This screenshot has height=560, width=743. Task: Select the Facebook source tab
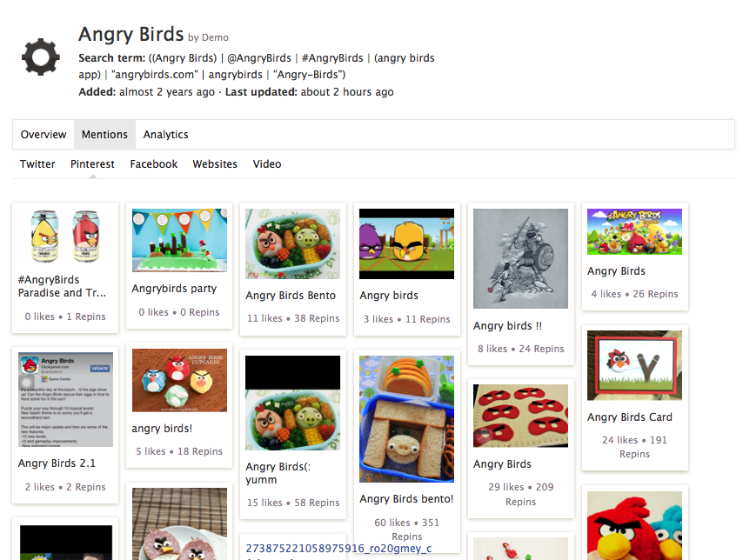pyautogui.click(x=153, y=164)
